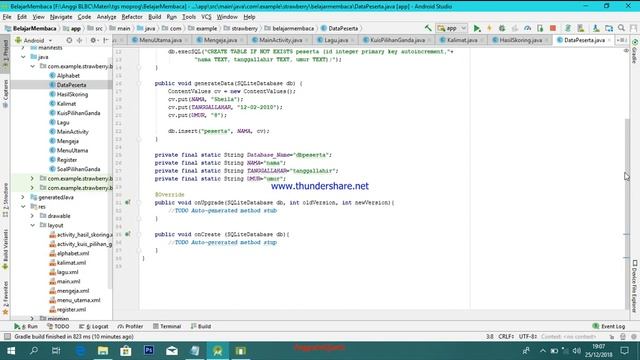The height and width of the screenshot is (360, 640).
Task: Click onCreate override gutter icon
Action: [x=128, y=234]
